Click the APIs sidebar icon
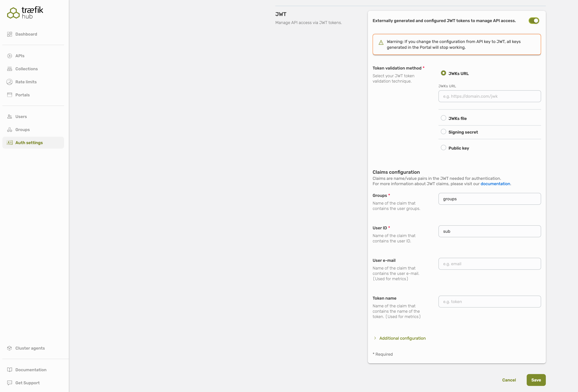Viewport: 578px width, 392px height. pos(9,56)
